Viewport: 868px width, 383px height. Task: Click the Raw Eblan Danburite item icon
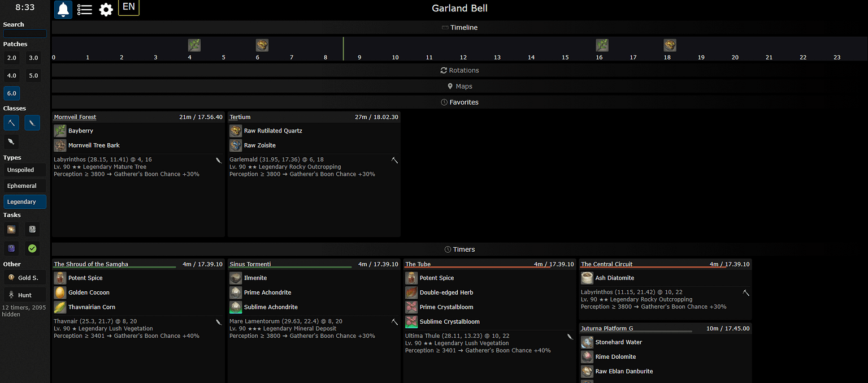pyautogui.click(x=587, y=372)
